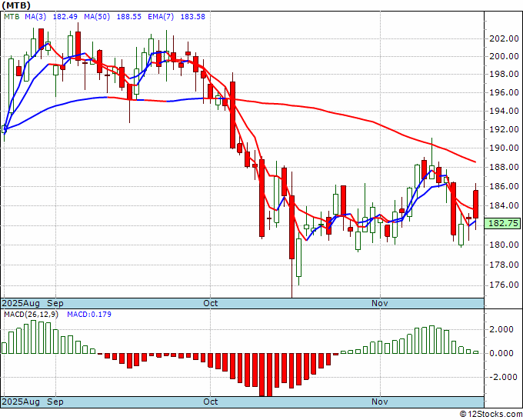Click Sep on price chart date axis

click(55, 303)
